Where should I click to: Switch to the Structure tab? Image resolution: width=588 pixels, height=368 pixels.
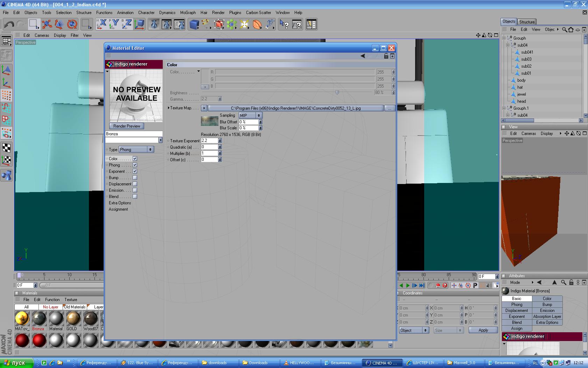tap(526, 22)
